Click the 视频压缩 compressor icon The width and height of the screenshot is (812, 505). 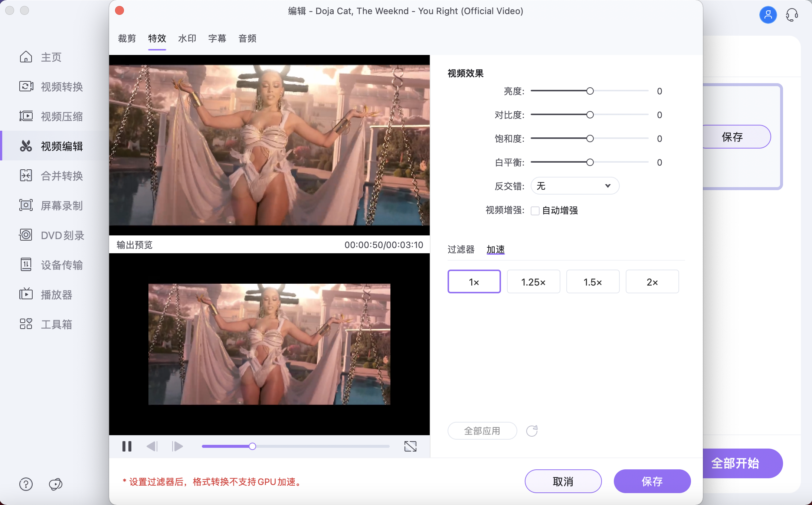[x=26, y=116]
